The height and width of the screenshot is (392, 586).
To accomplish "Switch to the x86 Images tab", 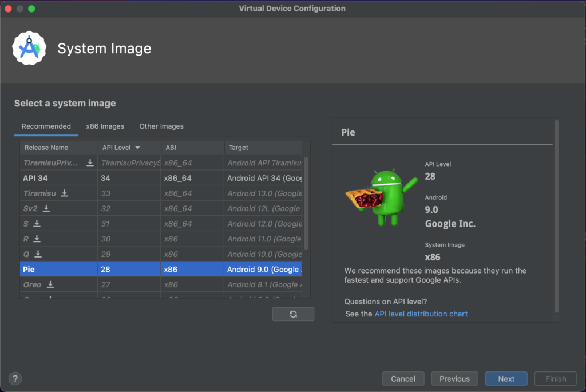I will tap(105, 126).
